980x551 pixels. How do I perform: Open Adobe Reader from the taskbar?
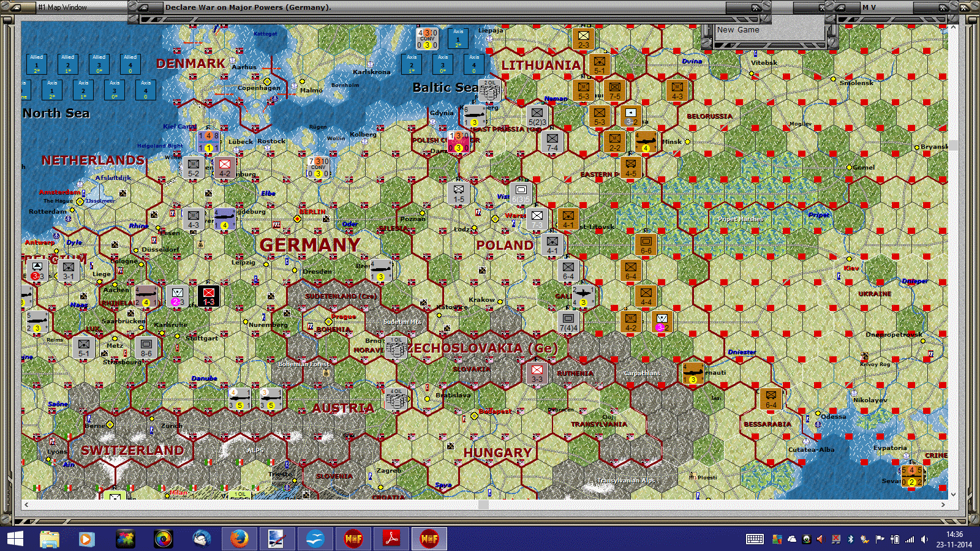click(x=391, y=539)
